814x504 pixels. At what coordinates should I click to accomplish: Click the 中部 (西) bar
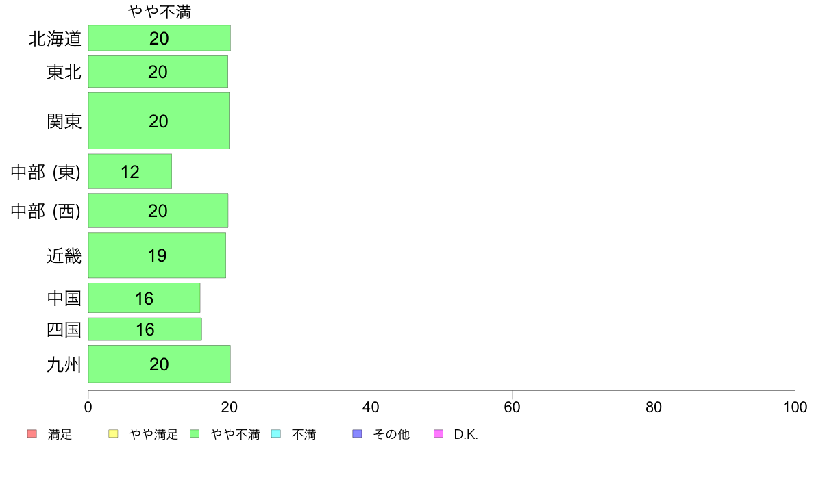click(158, 211)
